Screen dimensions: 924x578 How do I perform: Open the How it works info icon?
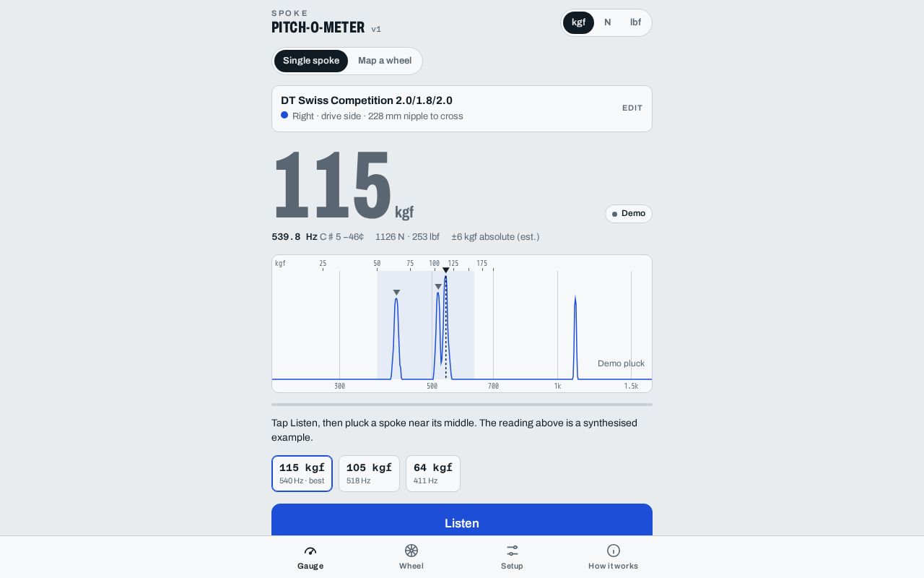pyautogui.click(x=614, y=551)
